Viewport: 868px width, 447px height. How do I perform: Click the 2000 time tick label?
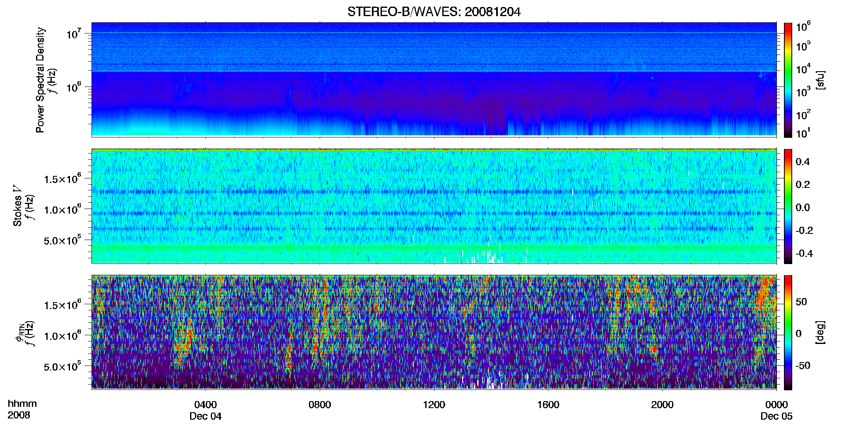tap(662, 405)
